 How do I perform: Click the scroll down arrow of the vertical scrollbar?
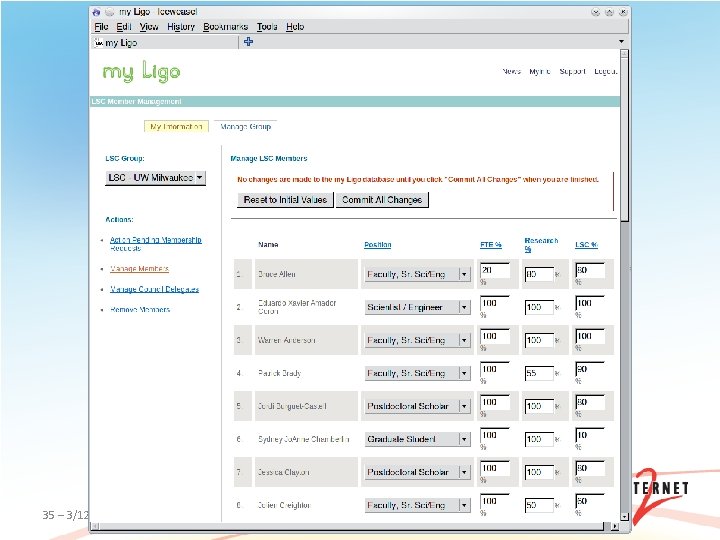[624, 517]
